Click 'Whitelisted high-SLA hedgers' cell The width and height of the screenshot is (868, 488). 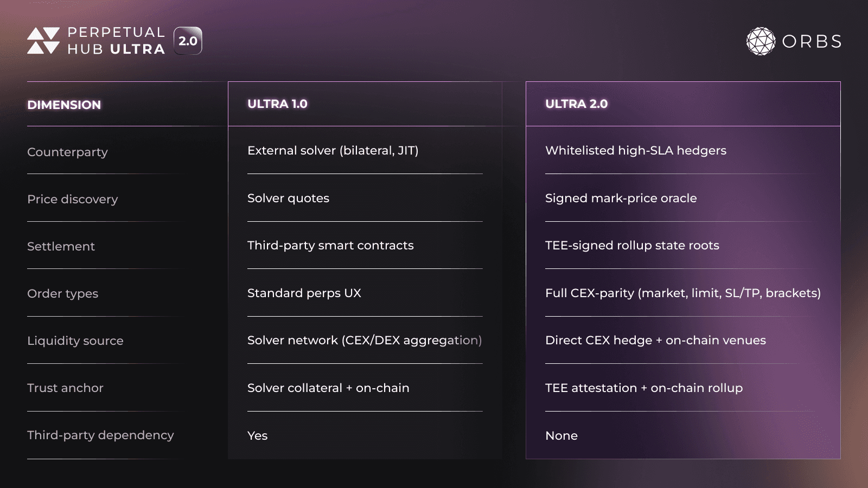pos(635,150)
